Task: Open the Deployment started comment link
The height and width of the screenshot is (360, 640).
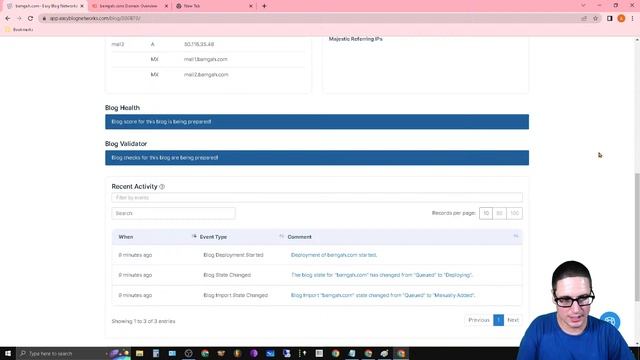Action: coord(334,255)
